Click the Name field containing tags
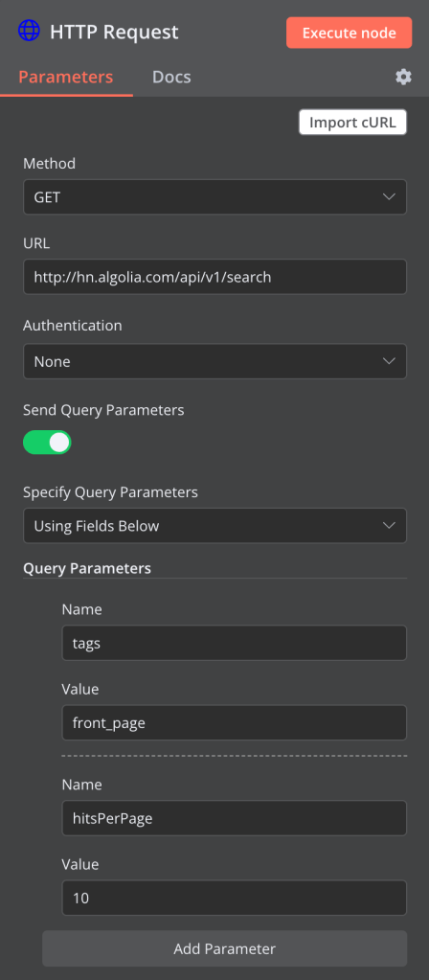 tap(235, 643)
